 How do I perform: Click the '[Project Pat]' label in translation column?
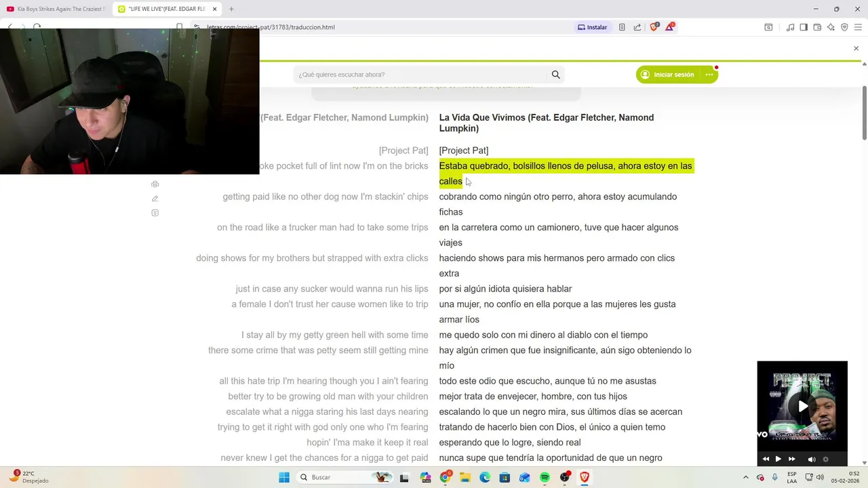point(464,150)
